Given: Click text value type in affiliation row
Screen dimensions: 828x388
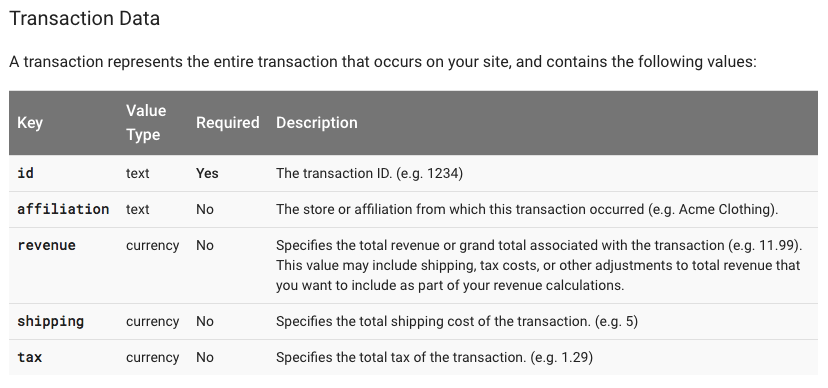Looking at the screenshot, I should click(x=137, y=209).
